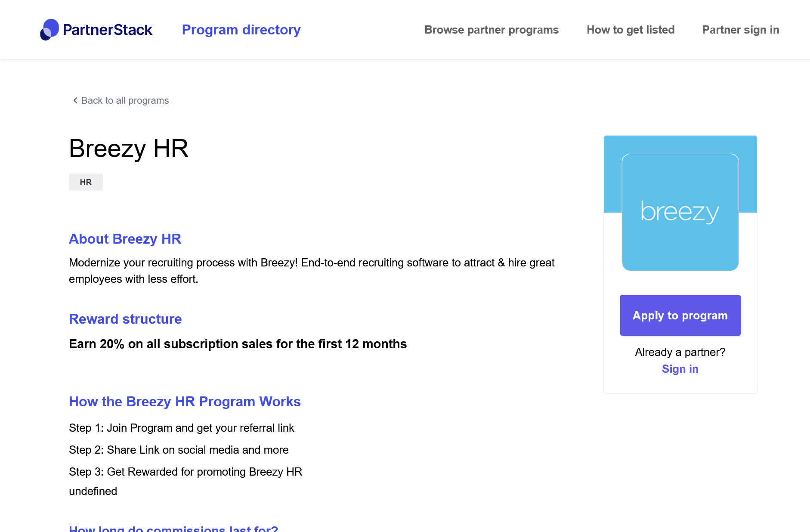Click Step 1: Join Program text
Viewport: 810px width, 532px height.
[181, 428]
